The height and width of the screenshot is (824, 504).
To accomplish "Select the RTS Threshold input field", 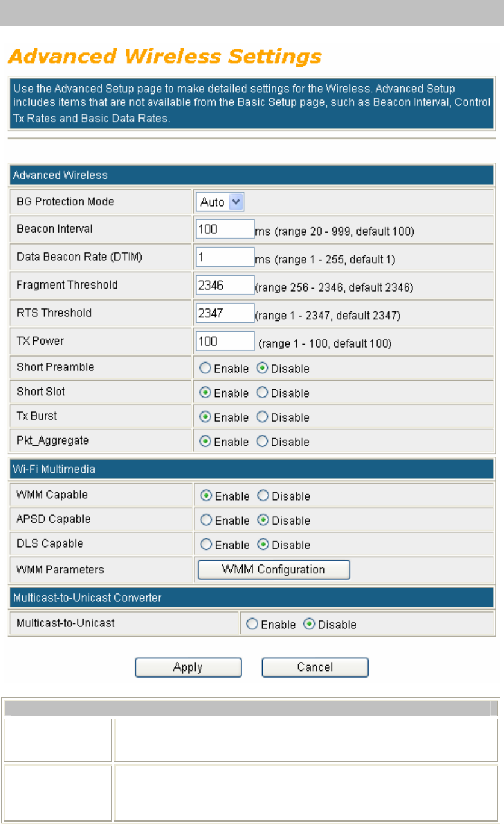I will pyautogui.click(x=225, y=313).
